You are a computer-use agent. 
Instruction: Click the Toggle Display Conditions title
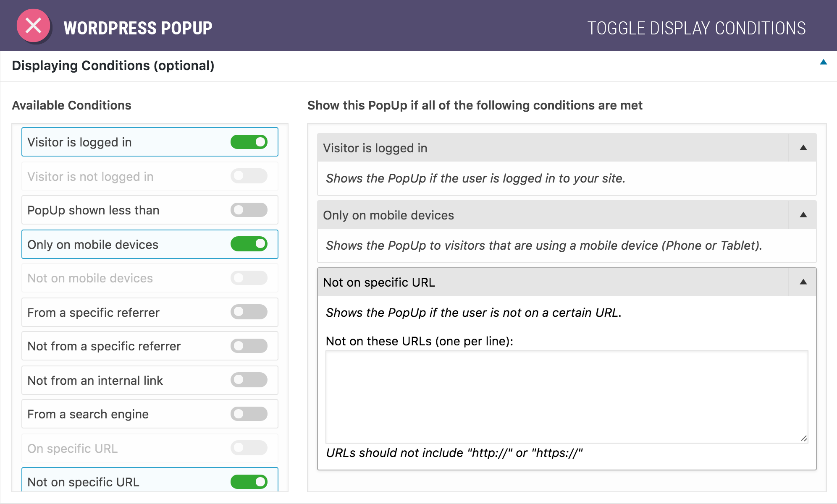coord(696,28)
